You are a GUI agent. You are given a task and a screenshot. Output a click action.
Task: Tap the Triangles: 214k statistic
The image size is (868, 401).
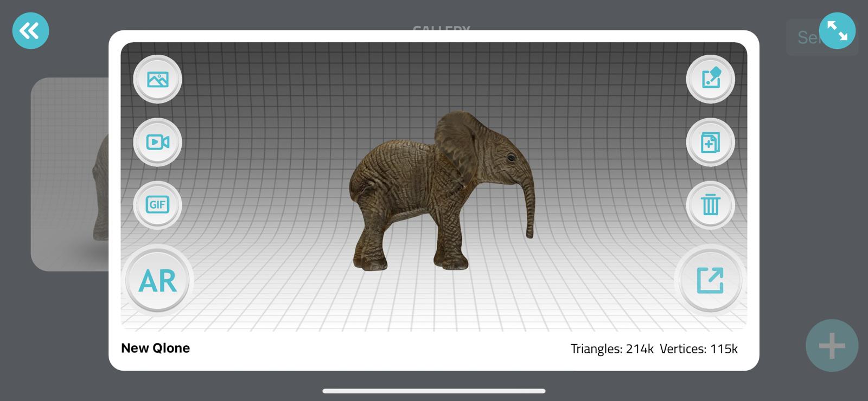click(611, 349)
